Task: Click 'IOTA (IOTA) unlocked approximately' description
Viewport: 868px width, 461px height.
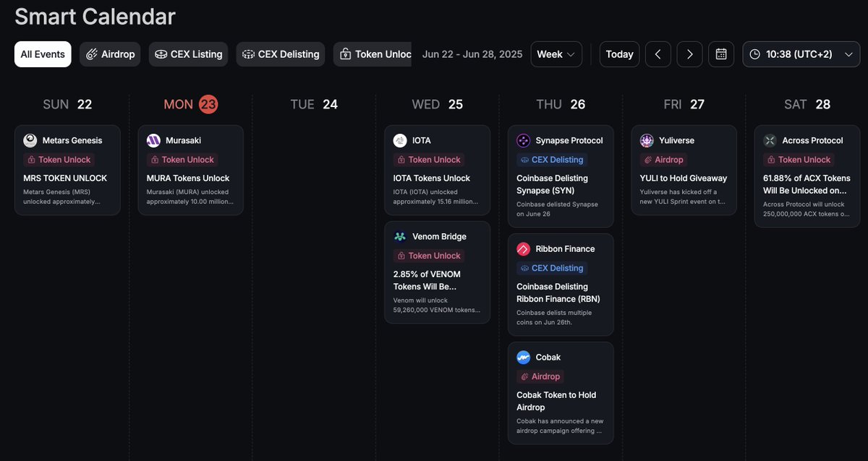Action: 436,197
